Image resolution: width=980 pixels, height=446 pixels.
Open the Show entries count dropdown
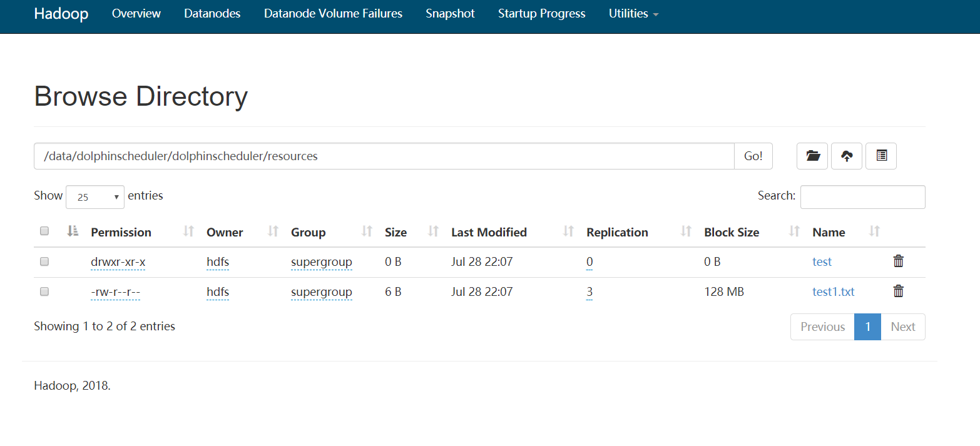[x=95, y=196]
